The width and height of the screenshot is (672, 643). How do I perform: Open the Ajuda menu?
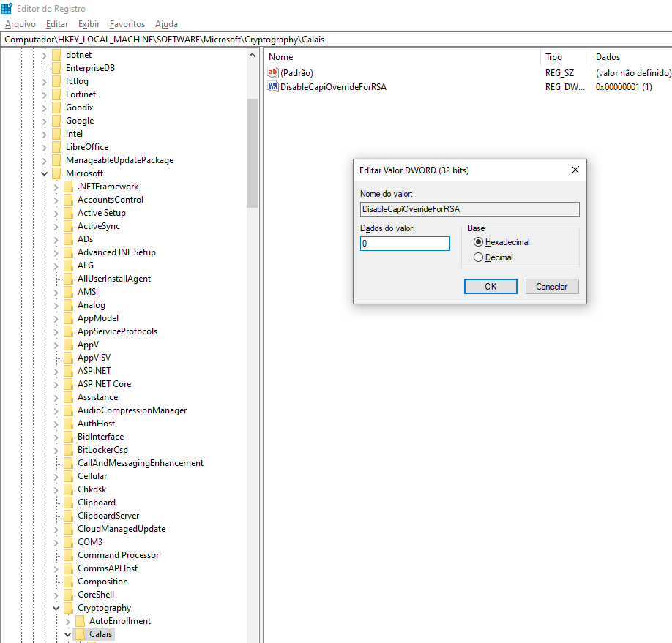pos(166,24)
